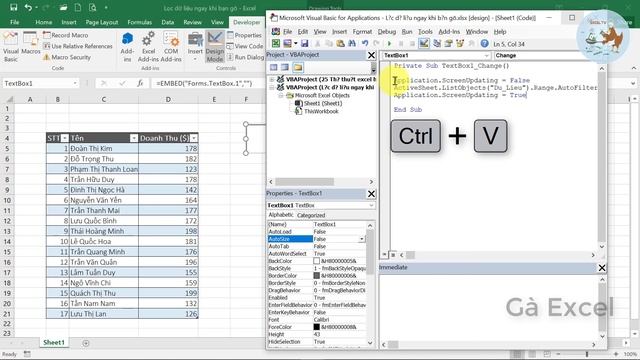Switch to Alphabetic tab in Properties pane

click(x=281, y=215)
